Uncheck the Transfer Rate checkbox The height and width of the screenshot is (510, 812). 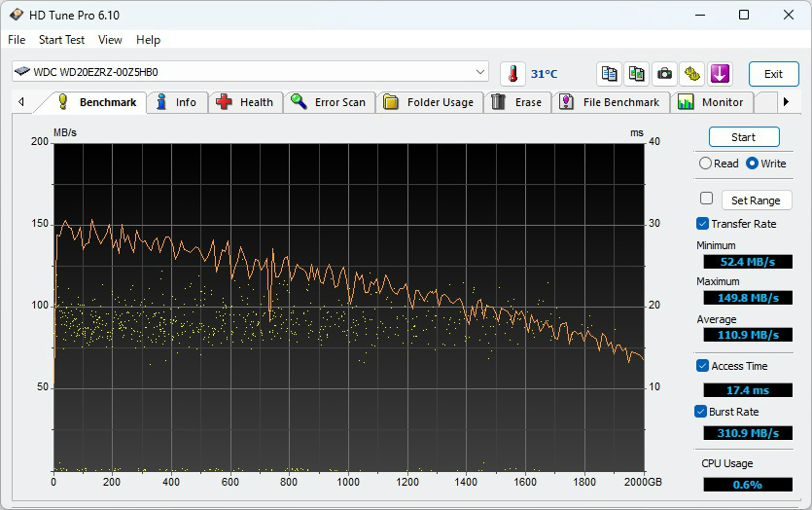(703, 224)
